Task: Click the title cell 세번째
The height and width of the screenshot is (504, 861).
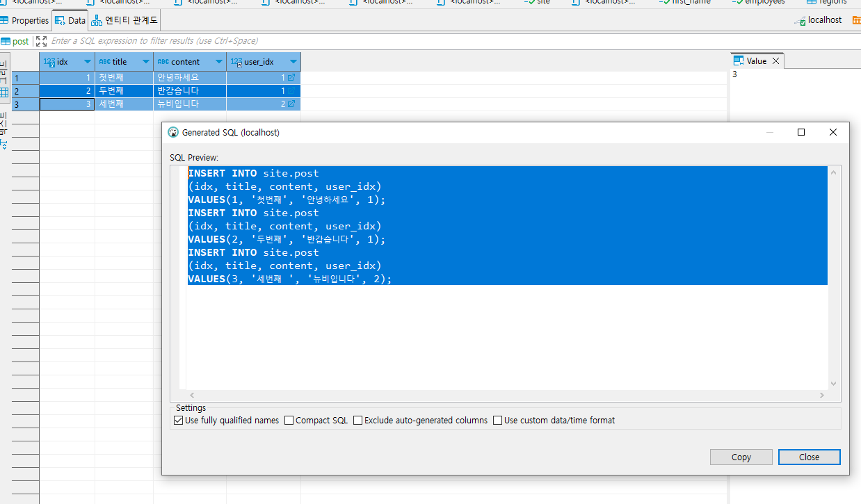Action: point(124,104)
